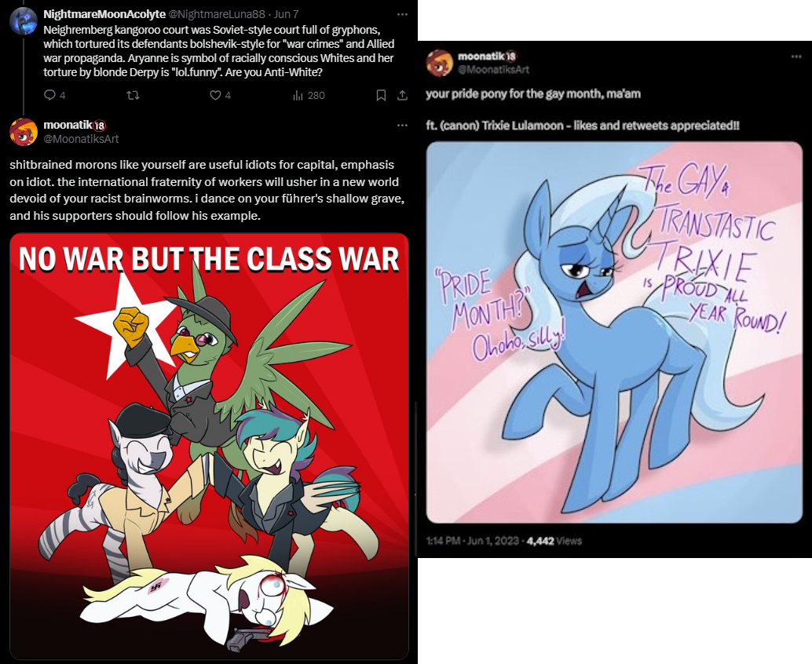Click the share icon on NightmareMoonAcolyte's post
This screenshot has height=664, width=812.
click(402, 95)
